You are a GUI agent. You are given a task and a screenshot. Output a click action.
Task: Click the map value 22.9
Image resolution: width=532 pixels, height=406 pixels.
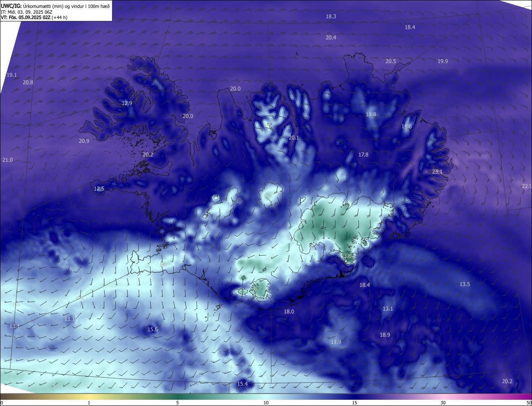tap(527, 186)
